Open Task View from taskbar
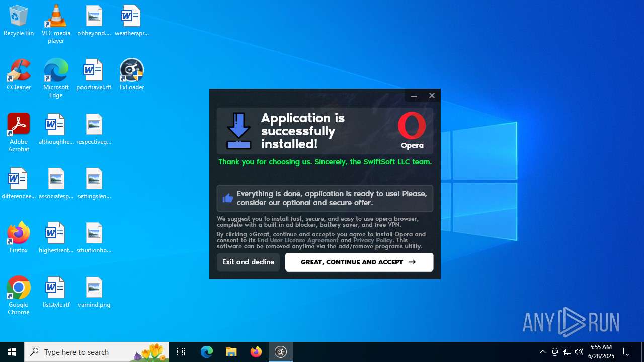The width and height of the screenshot is (644, 362). pos(181,352)
